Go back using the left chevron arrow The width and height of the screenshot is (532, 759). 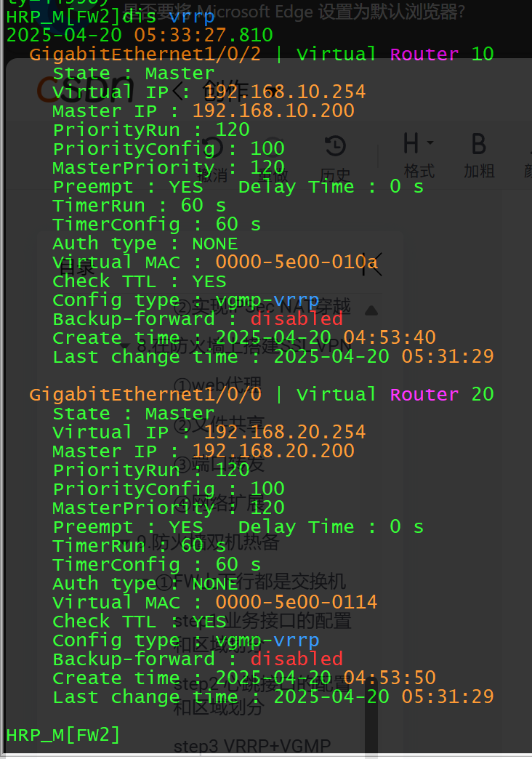[x=178, y=91]
